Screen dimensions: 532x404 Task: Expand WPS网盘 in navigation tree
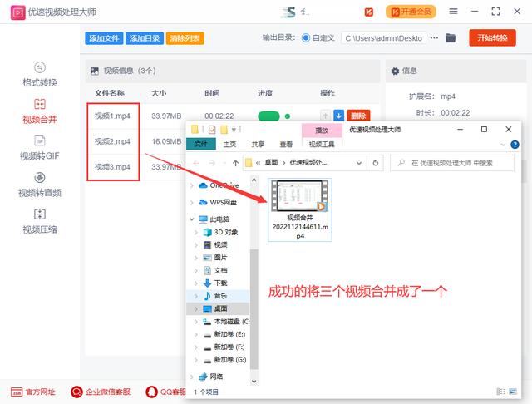(x=192, y=203)
